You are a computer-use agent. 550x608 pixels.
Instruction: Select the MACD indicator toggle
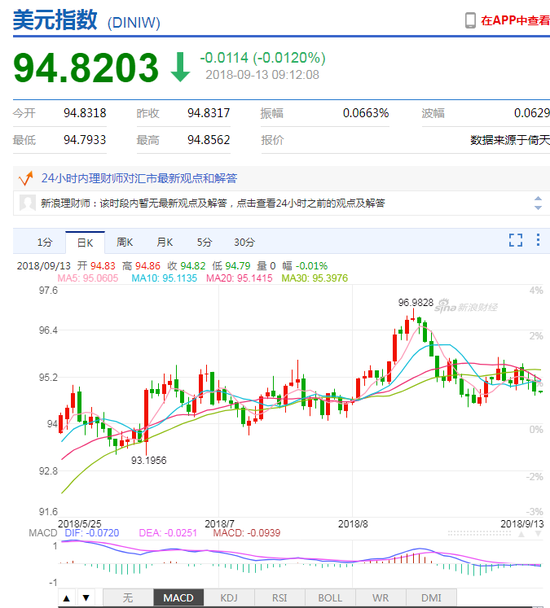178,598
